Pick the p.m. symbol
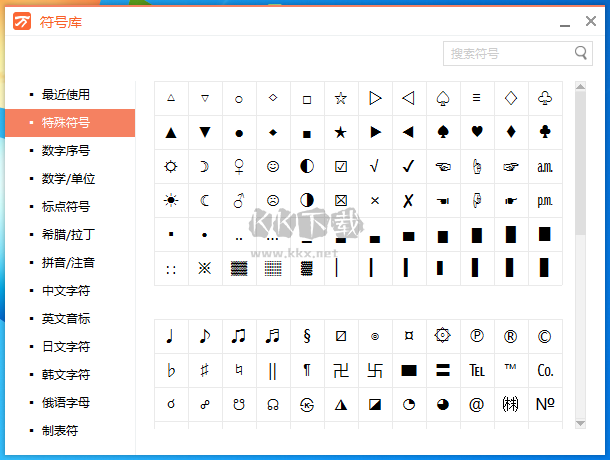The height and width of the screenshot is (460, 610). pyautogui.click(x=545, y=200)
